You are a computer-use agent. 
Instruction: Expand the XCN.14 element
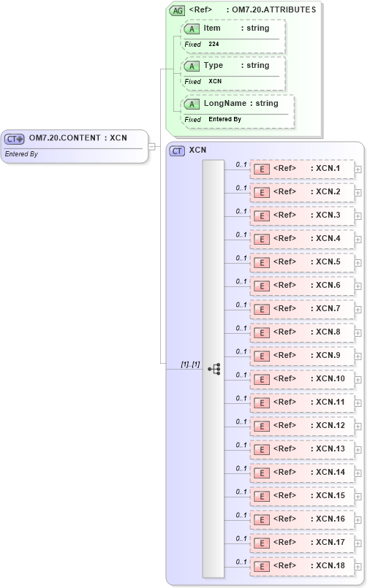pos(357,473)
